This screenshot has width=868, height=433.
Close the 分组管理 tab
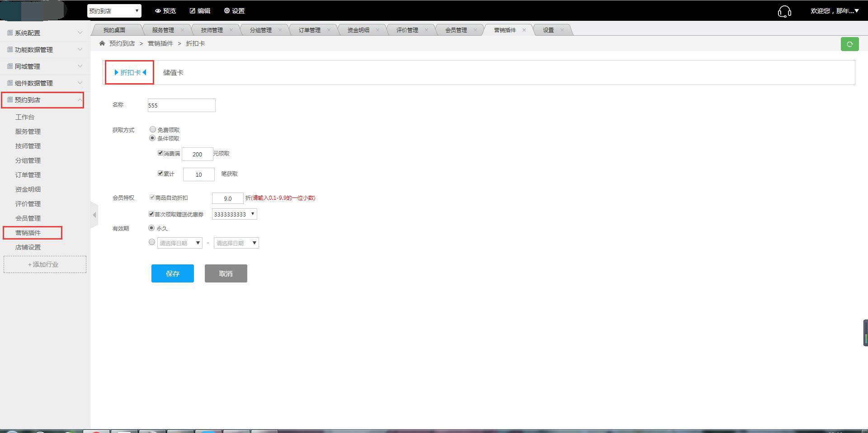click(280, 30)
